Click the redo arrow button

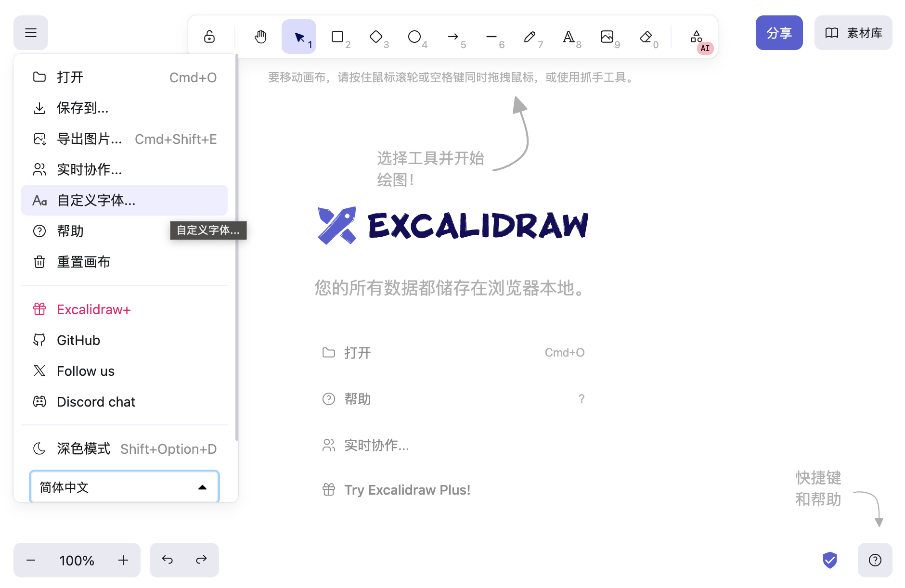[201, 560]
